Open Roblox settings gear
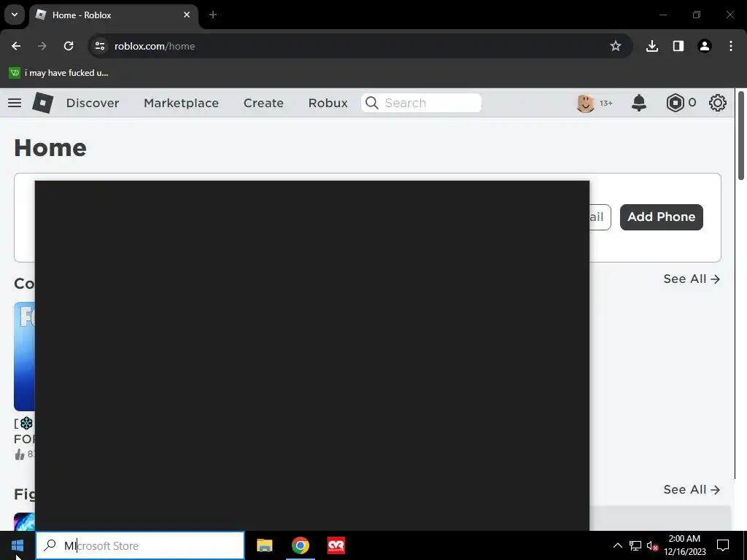The height and width of the screenshot is (560, 747). [718, 103]
